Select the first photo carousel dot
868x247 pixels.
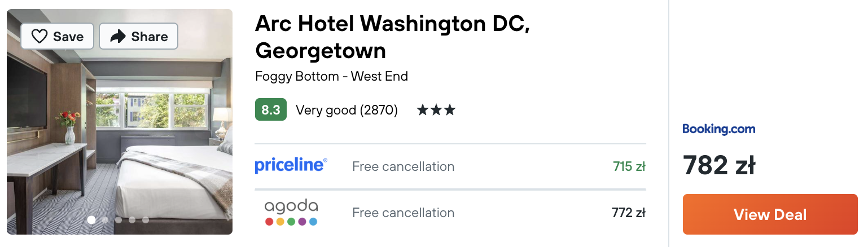coord(91,220)
